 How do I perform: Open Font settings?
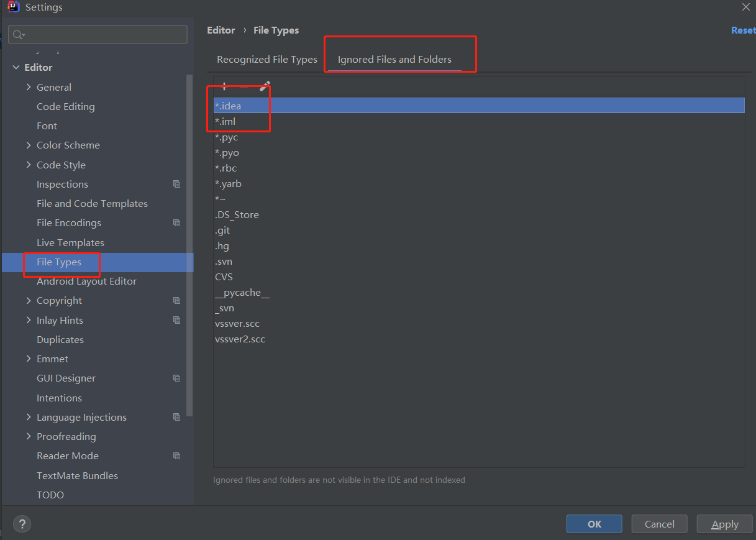tap(47, 126)
